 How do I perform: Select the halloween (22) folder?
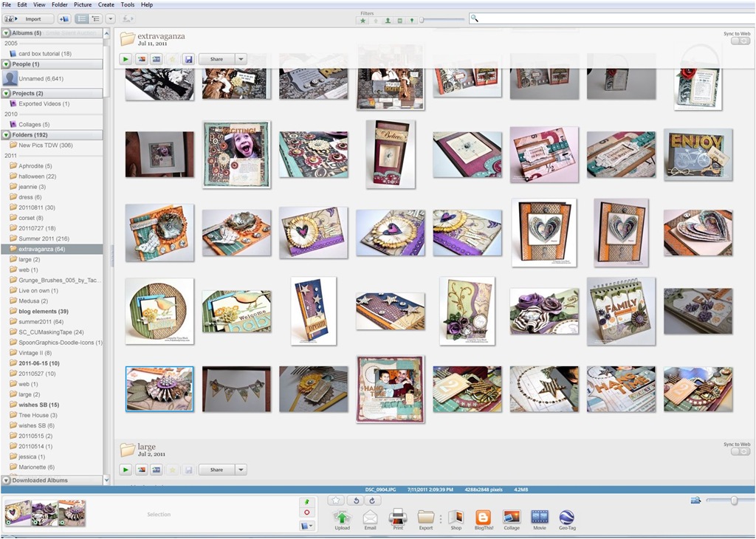pyautogui.click(x=38, y=176)
